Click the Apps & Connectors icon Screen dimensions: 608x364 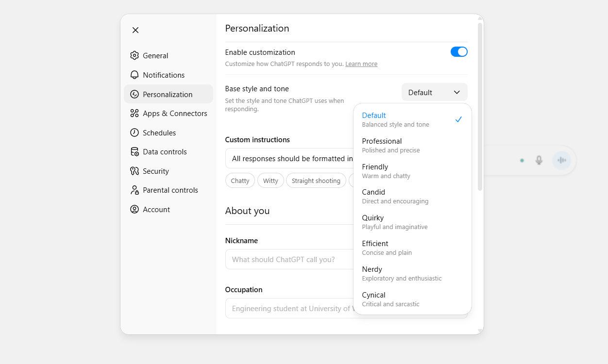[135, 113]
